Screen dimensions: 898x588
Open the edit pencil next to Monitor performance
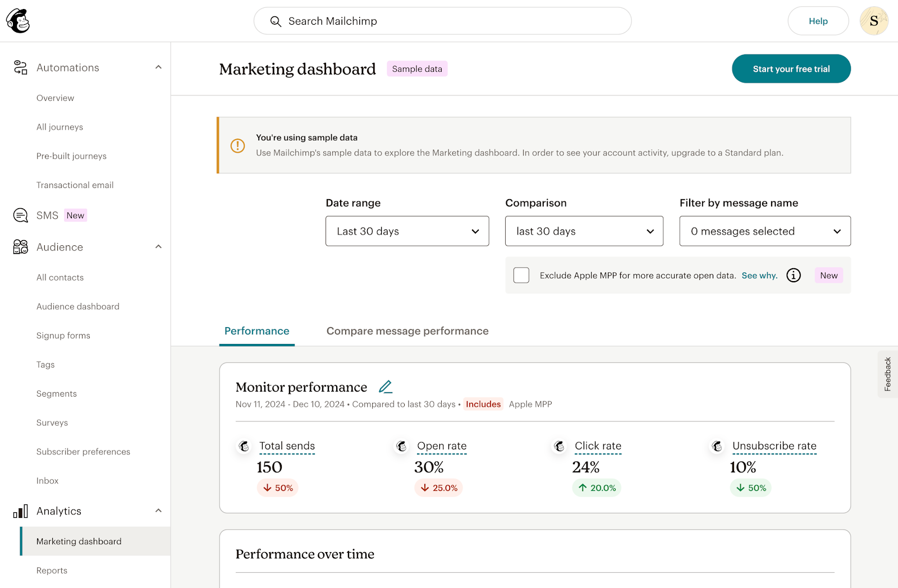point(386,387)
